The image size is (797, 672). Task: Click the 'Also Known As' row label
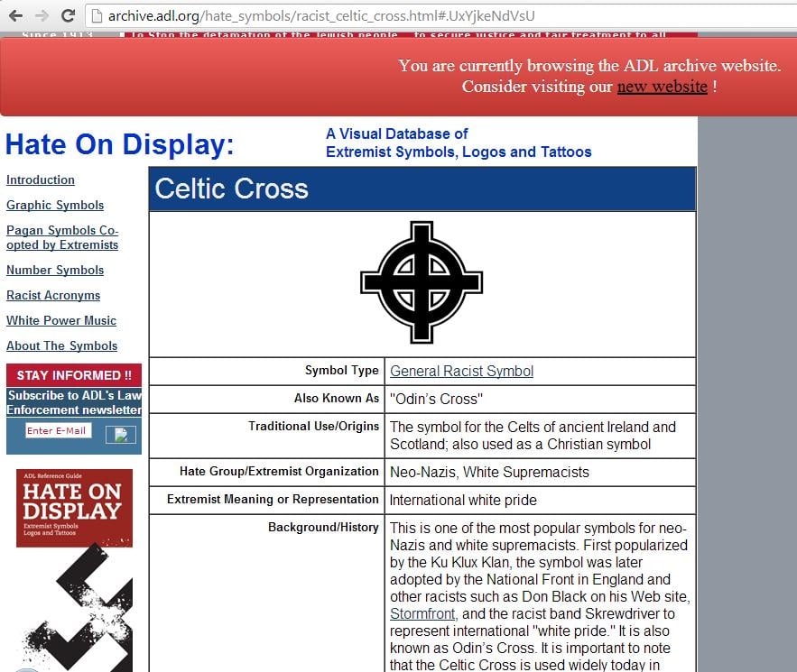[337, 398]
